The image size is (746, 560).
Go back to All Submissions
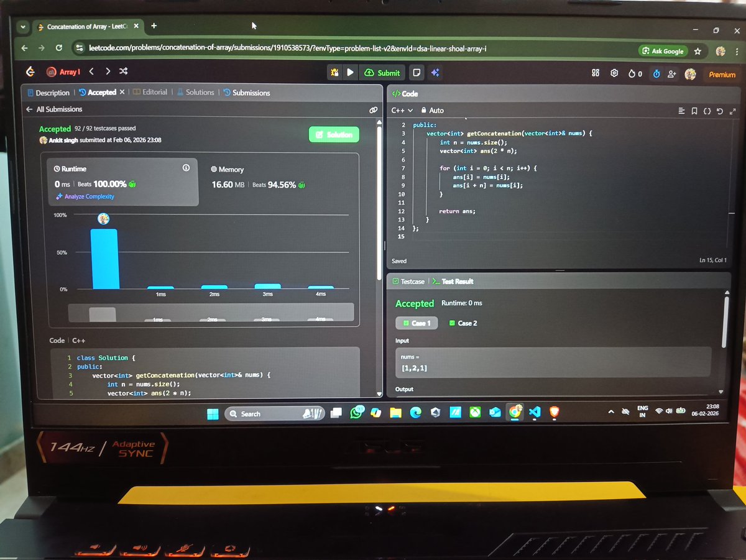click(x=54, y=109)
